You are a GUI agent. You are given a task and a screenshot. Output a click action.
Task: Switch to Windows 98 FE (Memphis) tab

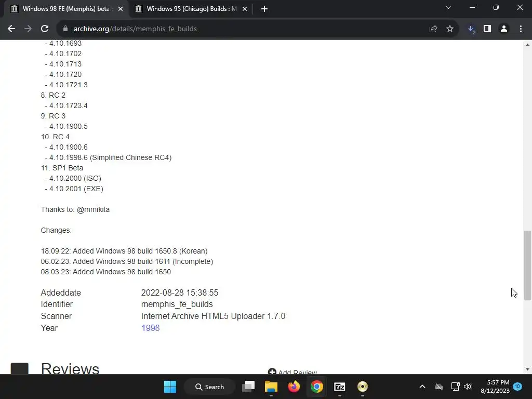[x=66, y=9]
